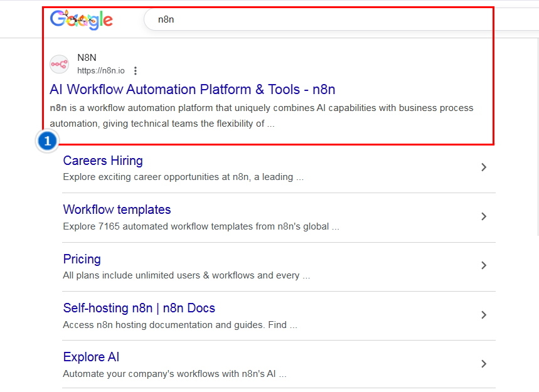Click the snippet starting "n8n is a workflow automation platform"
This screenshot has height=392, width=539.
click(x=262, y=116)
